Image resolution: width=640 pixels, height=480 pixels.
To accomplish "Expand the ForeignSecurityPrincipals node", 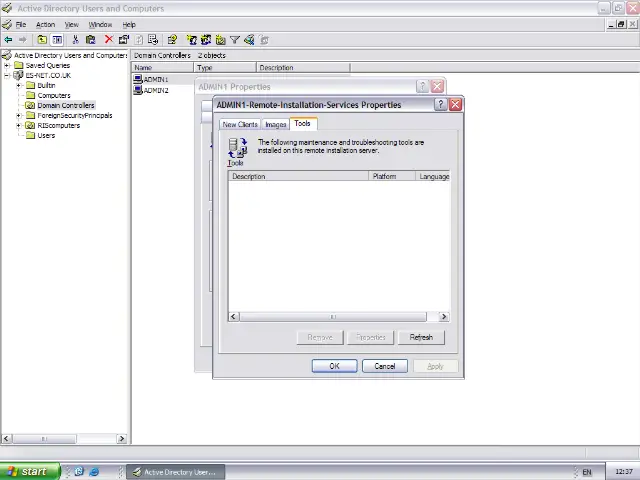I will (x=19, y=115).
